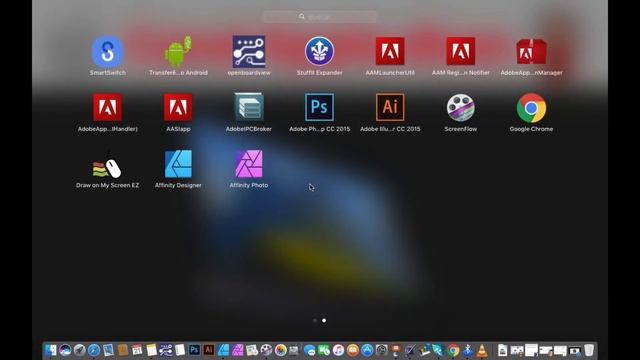Select the second Launchpad page dot
The height and width of the screenshot is (360, 640).
(324, 320)
